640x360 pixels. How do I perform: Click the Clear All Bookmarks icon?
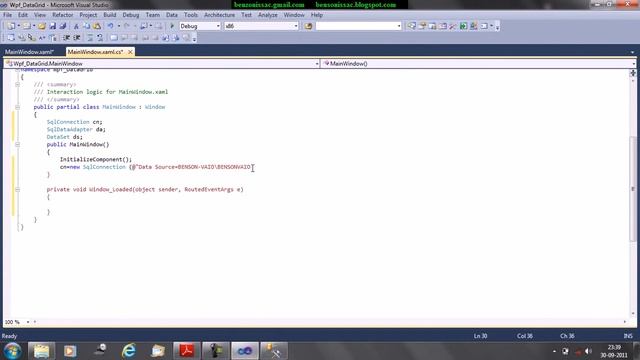pos(186,38)
